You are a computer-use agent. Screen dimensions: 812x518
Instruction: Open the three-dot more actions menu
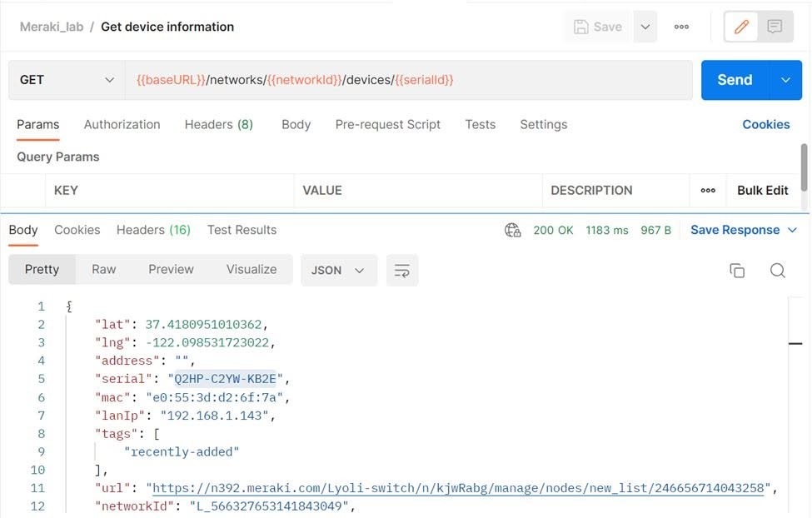(x=681, y=27)
